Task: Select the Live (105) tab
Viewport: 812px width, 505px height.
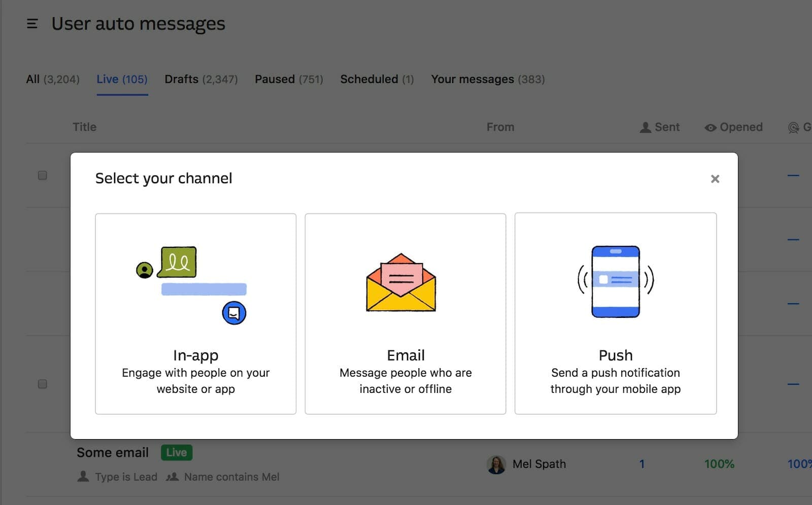Action: [122, 80]
